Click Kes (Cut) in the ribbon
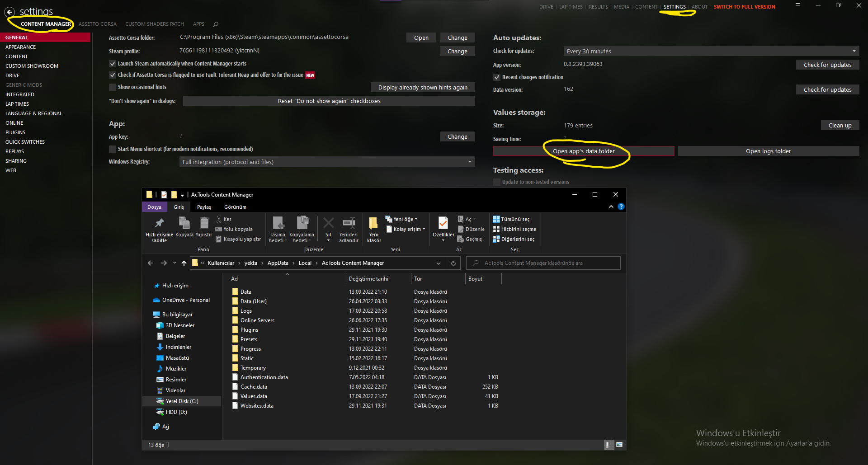 pyautogui.click(x=224, y=219)
